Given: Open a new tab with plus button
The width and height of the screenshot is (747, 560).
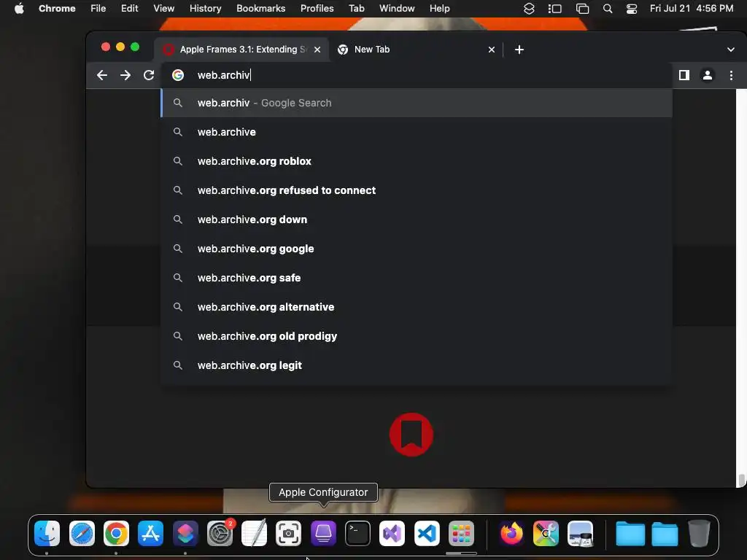Looking at the screenshot, I should pyautogui.click(x=519, y=50).
